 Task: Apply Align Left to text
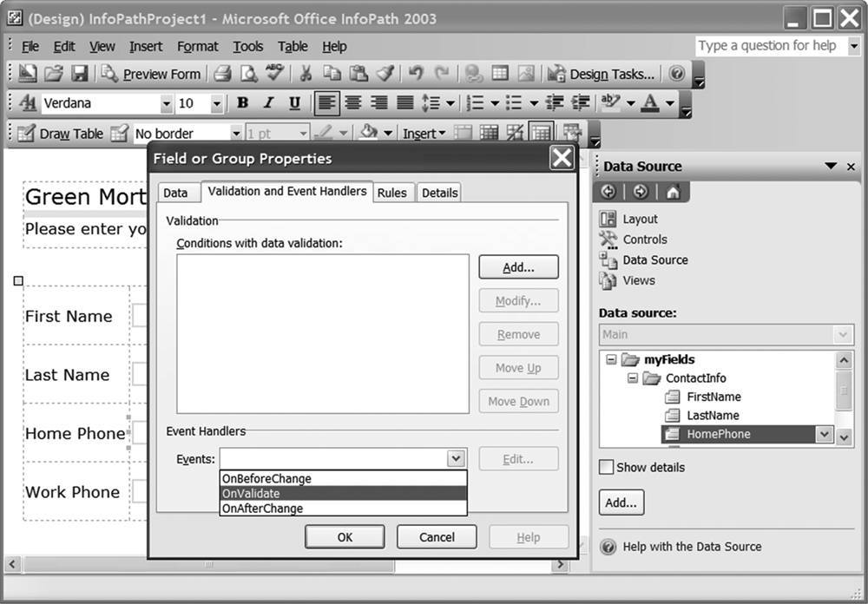pos(326,103)
